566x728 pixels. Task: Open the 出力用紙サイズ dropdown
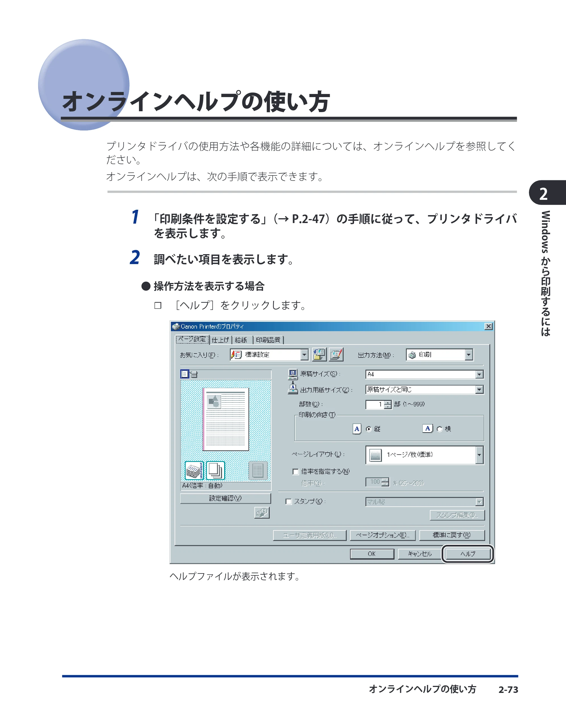coord(424,389)
